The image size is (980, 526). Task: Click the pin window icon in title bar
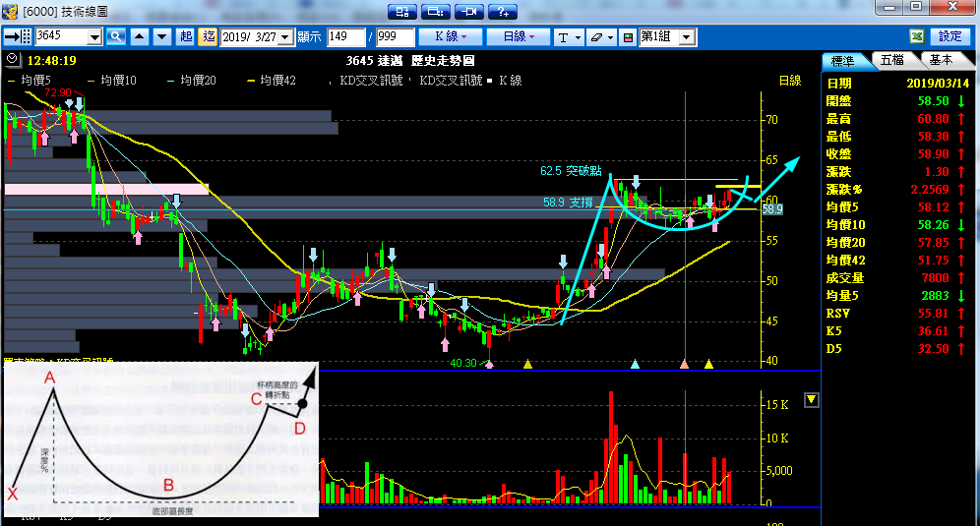click(468, 11)
